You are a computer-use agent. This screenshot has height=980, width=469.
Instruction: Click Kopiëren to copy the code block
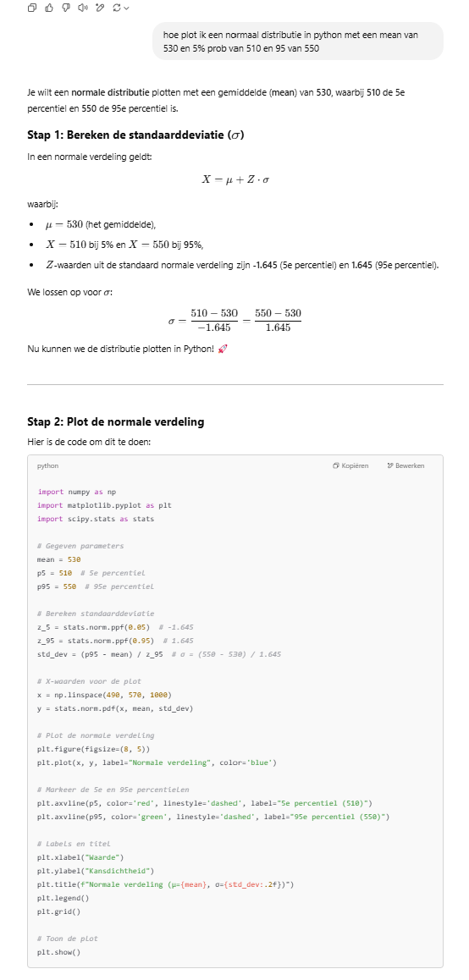pos(350,465)
